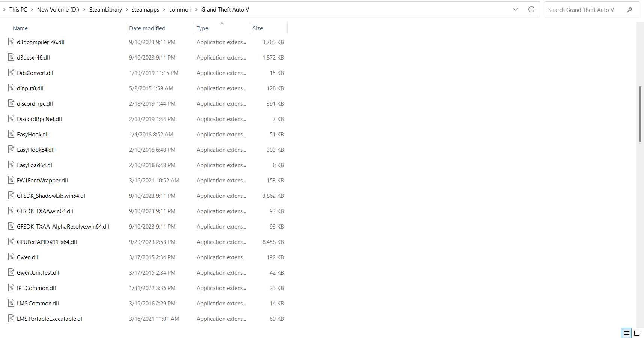Click the LMS.Common.dll file icon
The image size is (644, 338).
pos(11,303)
